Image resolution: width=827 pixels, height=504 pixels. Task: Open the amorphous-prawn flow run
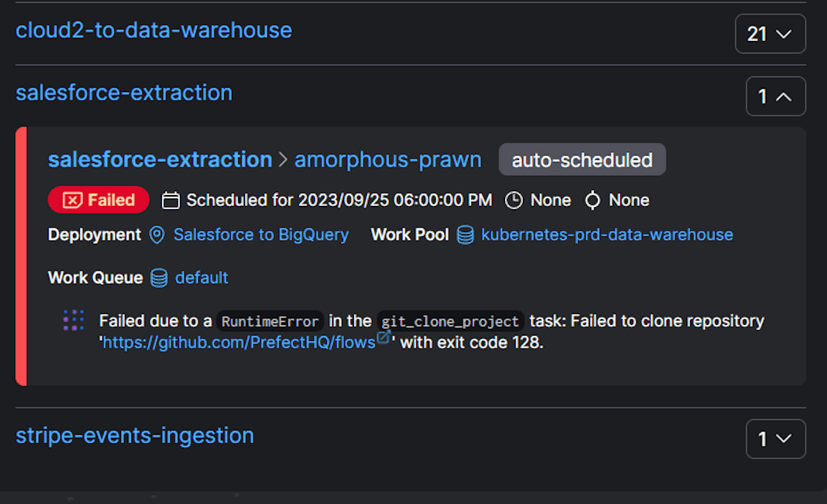pos(387,160)
